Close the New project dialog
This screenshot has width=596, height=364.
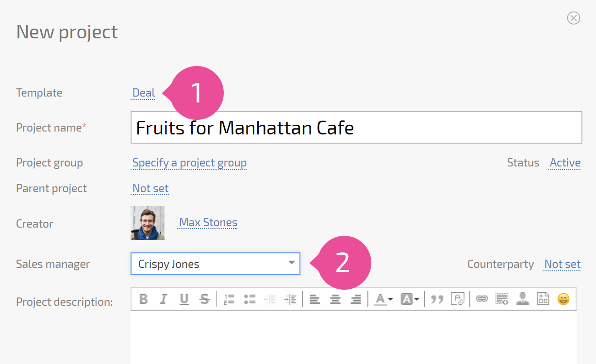coord(574,18)
